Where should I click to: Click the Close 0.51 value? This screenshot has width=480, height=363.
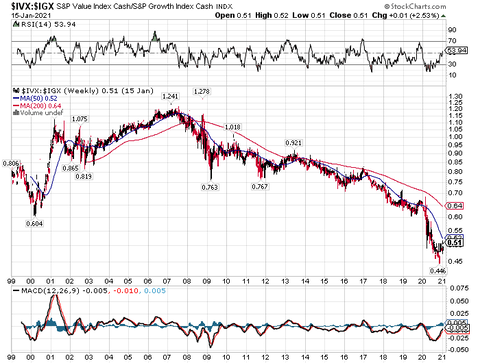point(349,15)
